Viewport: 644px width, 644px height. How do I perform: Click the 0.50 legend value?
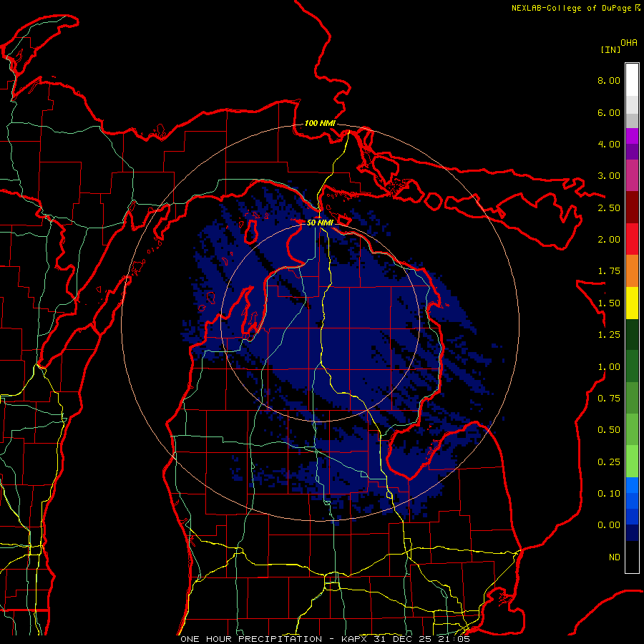(609, 430)
